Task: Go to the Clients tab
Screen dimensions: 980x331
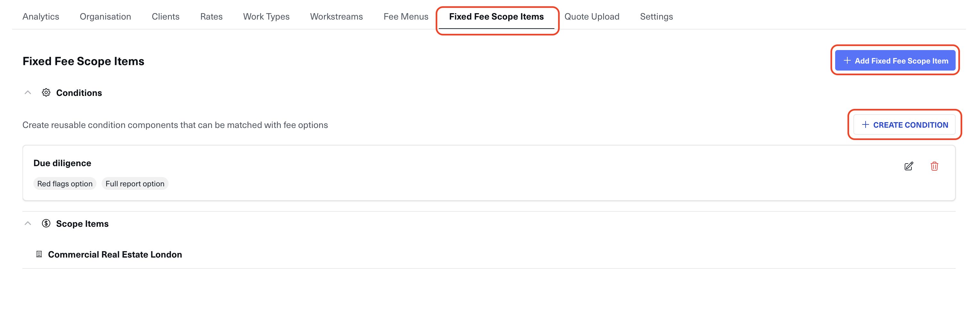Action: pos(165,16)
